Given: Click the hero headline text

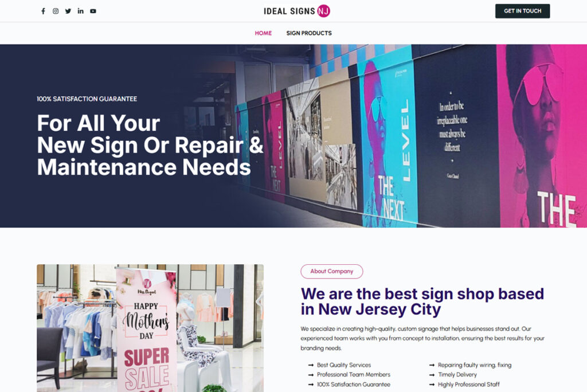Looking at the screenshot, I should [150, 145].
